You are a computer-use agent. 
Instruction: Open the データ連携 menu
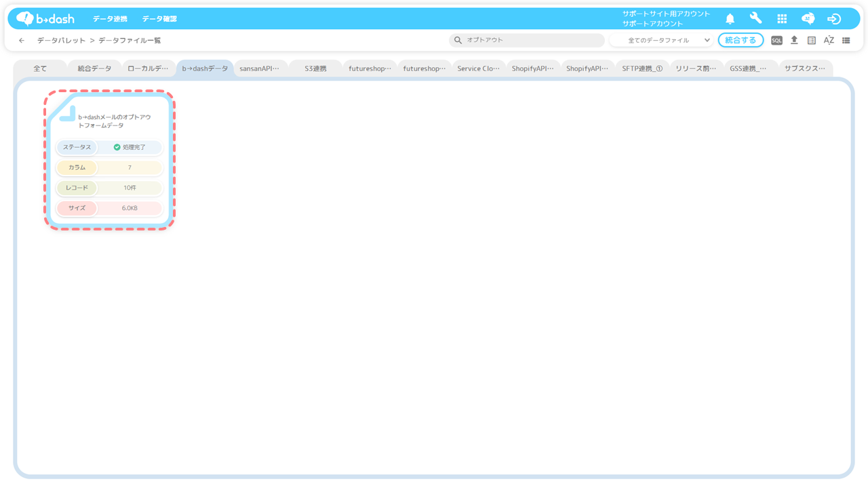(x=110, y=19)
